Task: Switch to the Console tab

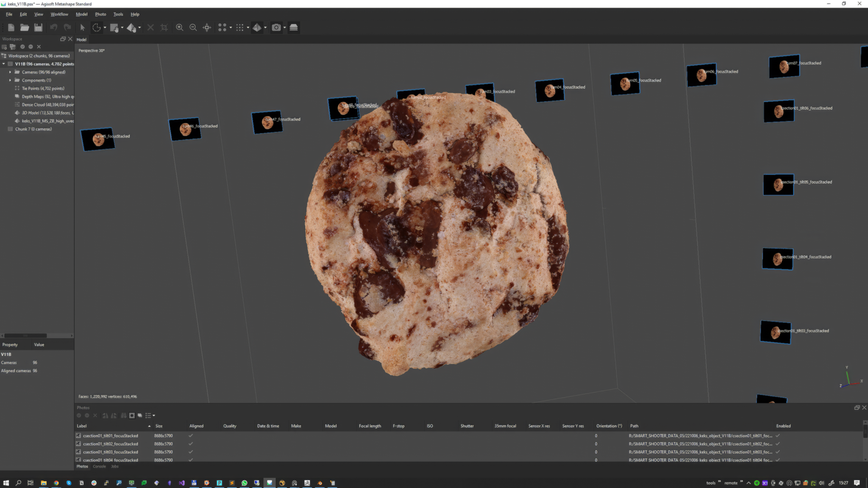Action: (99, 466)
